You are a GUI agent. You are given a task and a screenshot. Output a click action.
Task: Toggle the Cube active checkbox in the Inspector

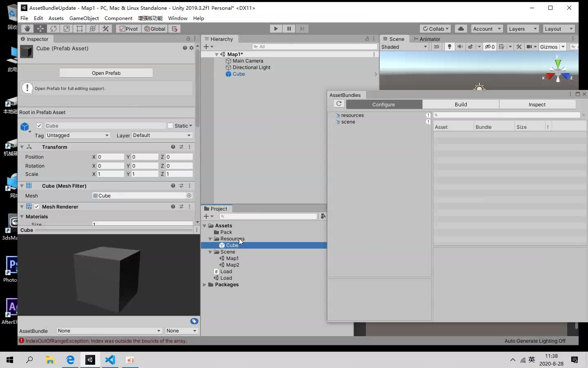[x=39, y=126]
